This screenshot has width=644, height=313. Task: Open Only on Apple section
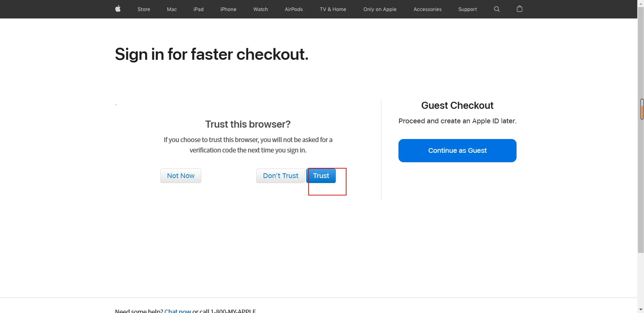380,9
